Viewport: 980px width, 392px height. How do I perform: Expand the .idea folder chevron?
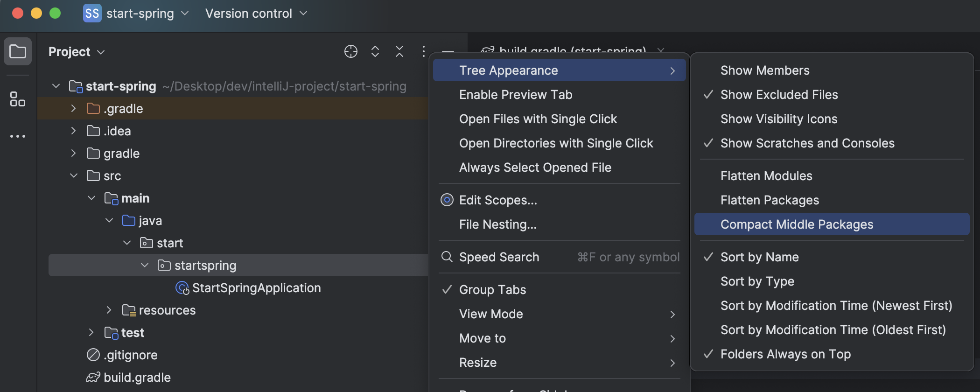(73, 131)
